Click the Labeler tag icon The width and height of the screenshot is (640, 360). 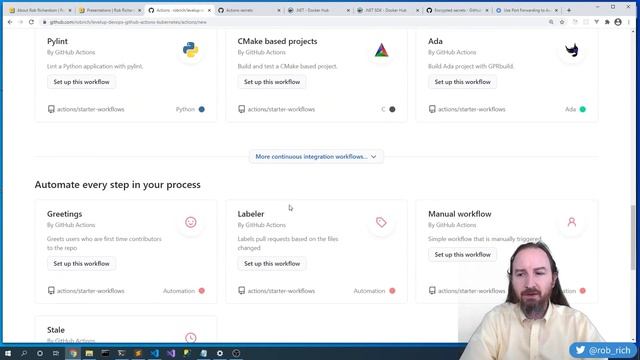pos(381,222)
